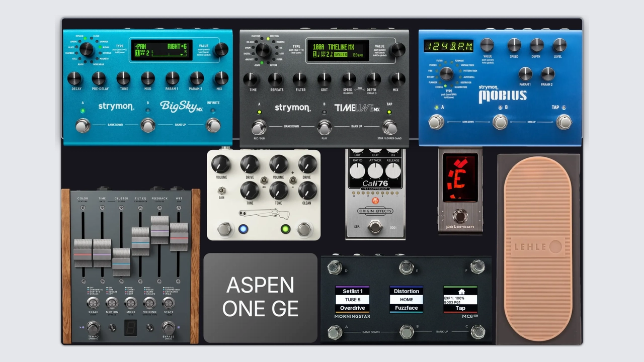Screen dimensions: 644x362
Task: Click the HOME label on the MC6 screen
Action: pyautogui.click(x=407, y=300)
